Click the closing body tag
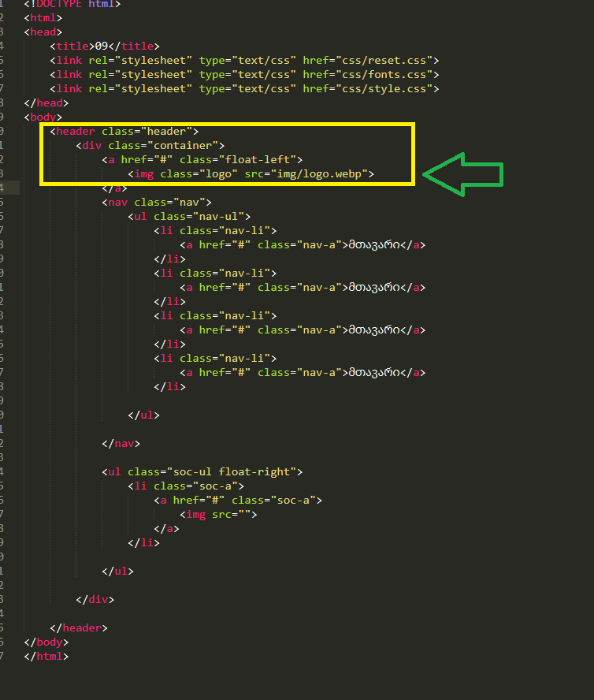The image size is (594, 700). coord(46,642)
